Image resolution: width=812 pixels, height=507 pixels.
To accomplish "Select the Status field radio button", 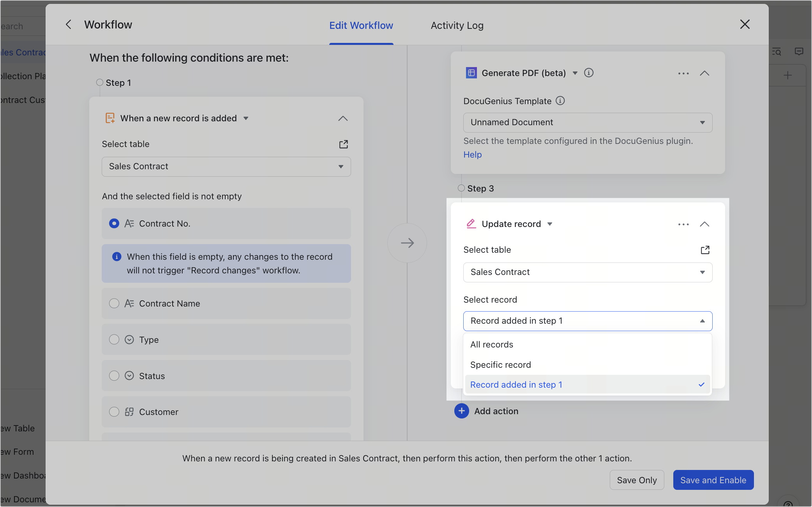I will pos(114,376).
